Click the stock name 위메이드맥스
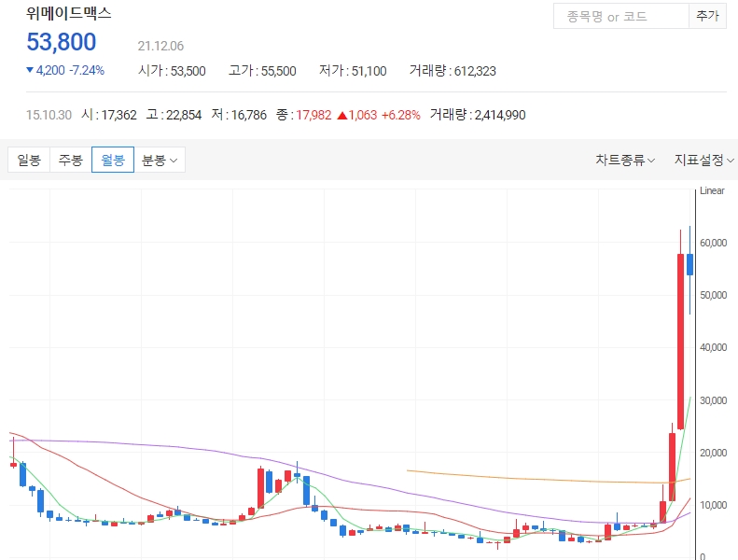 69,13
